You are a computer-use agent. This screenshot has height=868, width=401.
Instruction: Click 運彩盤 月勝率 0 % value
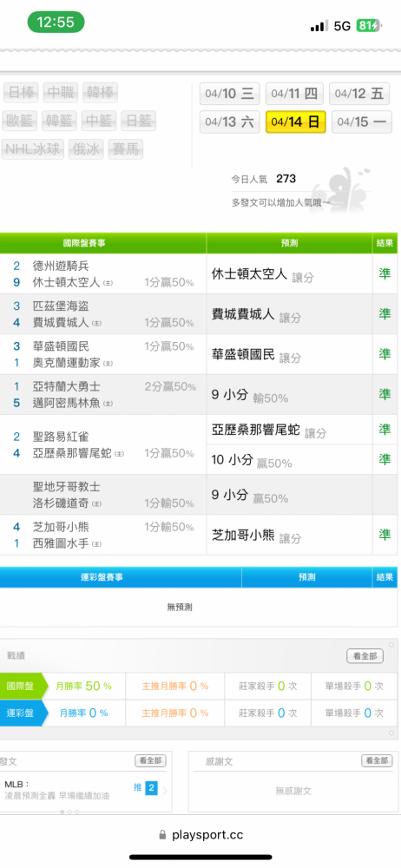click(x=83, y=713)
